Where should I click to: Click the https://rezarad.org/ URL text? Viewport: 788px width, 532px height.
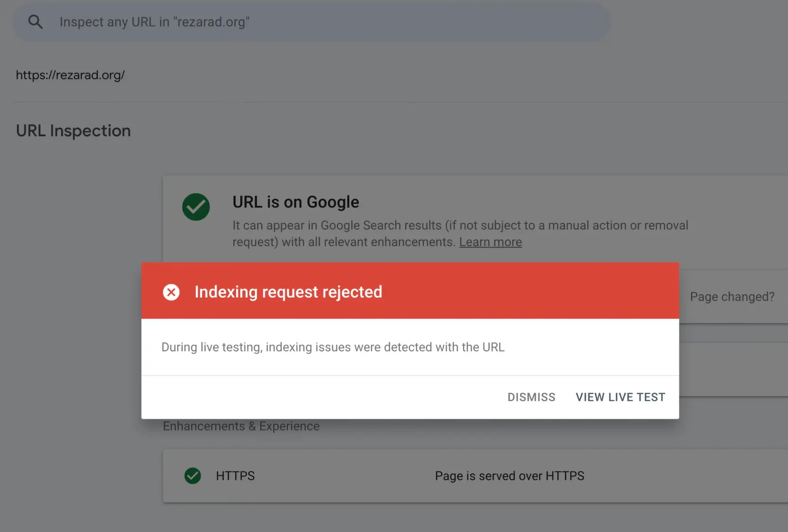click(x=70, y=75)
